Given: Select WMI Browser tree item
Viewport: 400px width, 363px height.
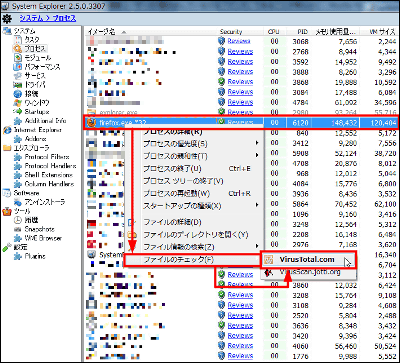Looking at the screenshot, I should pyautogui.click(x=43, y=238).
